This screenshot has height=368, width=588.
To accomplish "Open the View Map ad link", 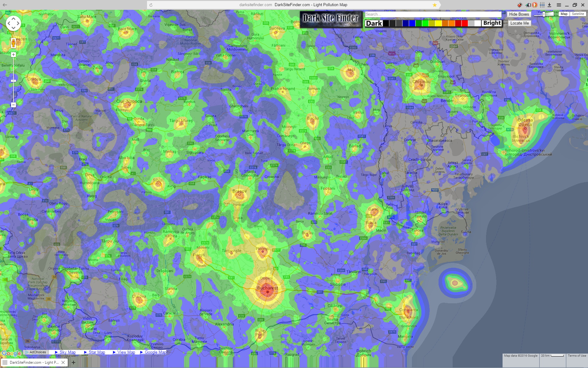I will pyautogui.click(x=124, y=352).
